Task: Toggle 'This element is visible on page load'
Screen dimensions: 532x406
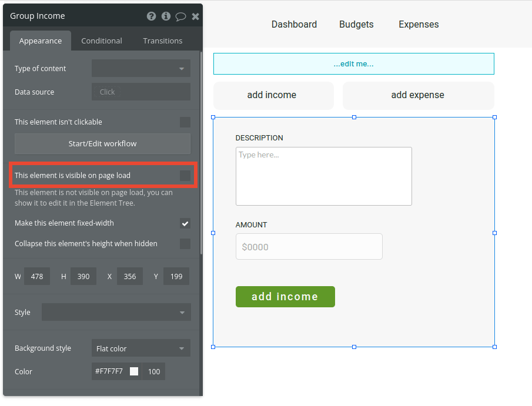Action: pos(185,175)
